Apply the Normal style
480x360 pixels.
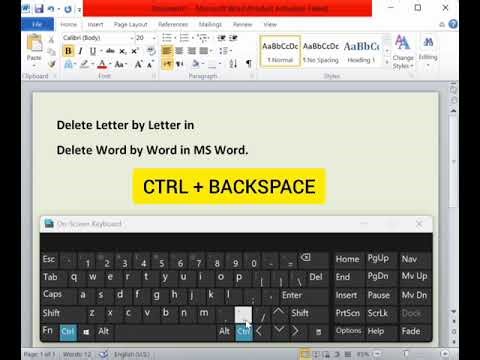280,51
